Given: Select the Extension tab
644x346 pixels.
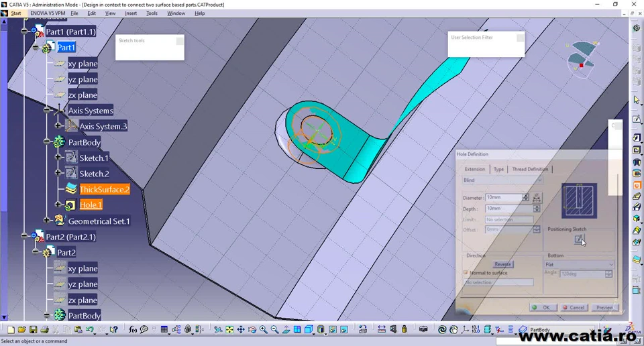Looking at the screenshot, I should [475, 169].
